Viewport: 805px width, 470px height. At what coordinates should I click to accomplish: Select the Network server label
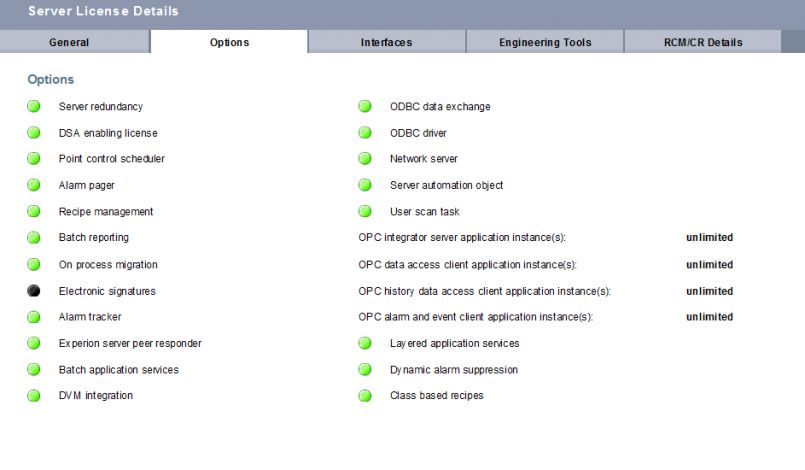click(x=424, y=158)
